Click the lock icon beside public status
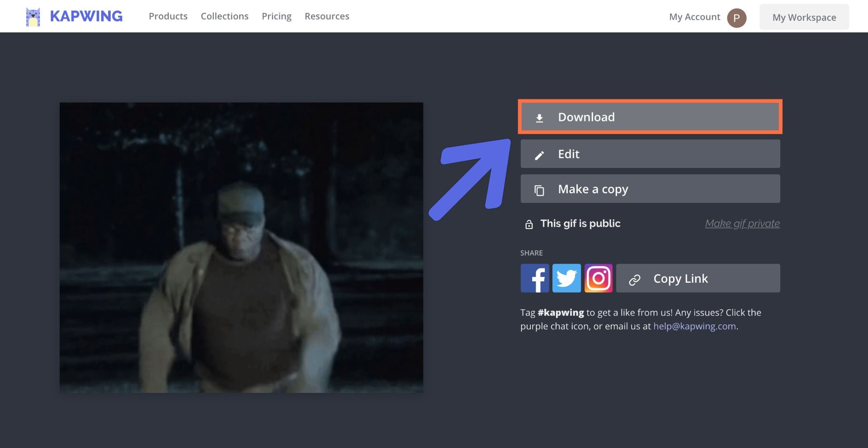Viewport: 868px width, 448px height. click(528, 224)
